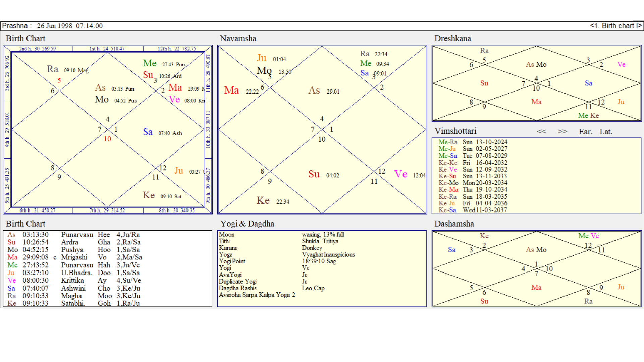
Task: Click the Navamsha chart heading
Action: pos(238,39)
